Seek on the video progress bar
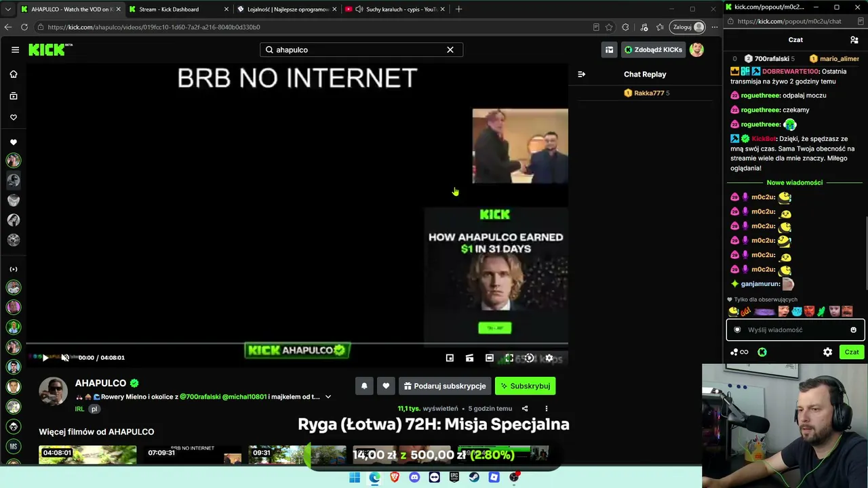Viewport: 868px width, 488px height. pyautogui.click(x=297, y=344)
